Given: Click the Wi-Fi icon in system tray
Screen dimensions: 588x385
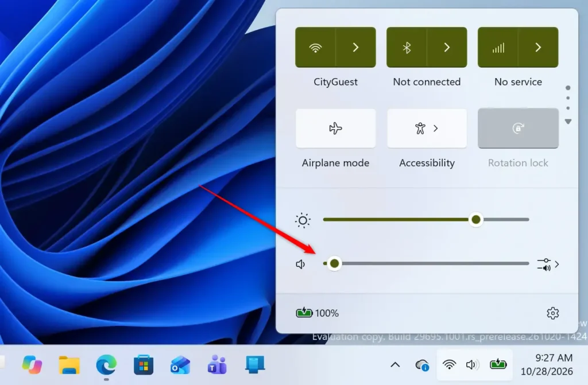Looking at the screenshot, I should pyautogui.click(x=449, y=364).
